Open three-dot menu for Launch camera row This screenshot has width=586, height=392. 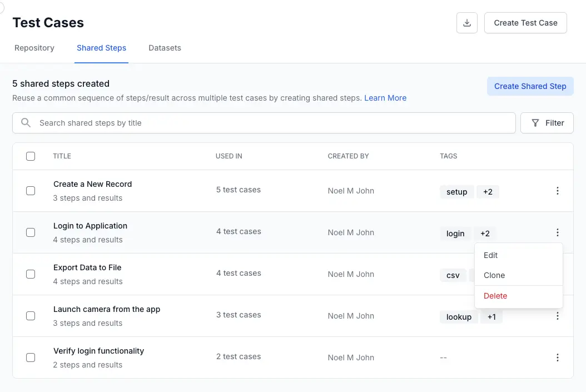click(x=557, y=316)
